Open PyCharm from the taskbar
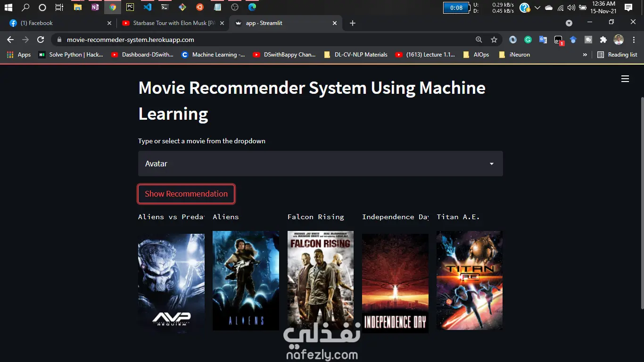 click(x=130, y=7)
